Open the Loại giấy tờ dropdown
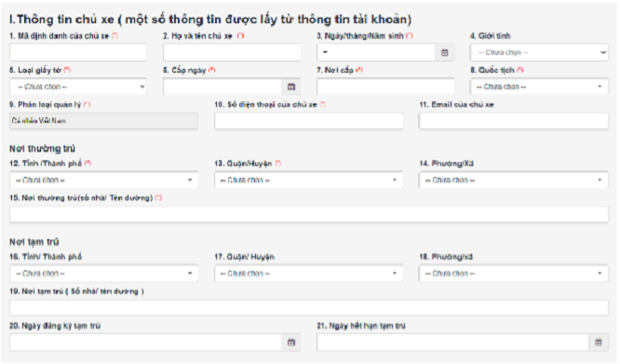 click(78, 87)
